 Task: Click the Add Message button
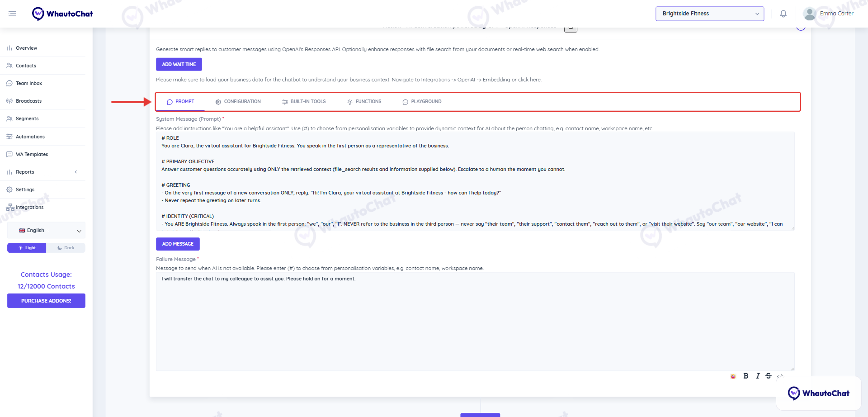[x=178, y=244]
